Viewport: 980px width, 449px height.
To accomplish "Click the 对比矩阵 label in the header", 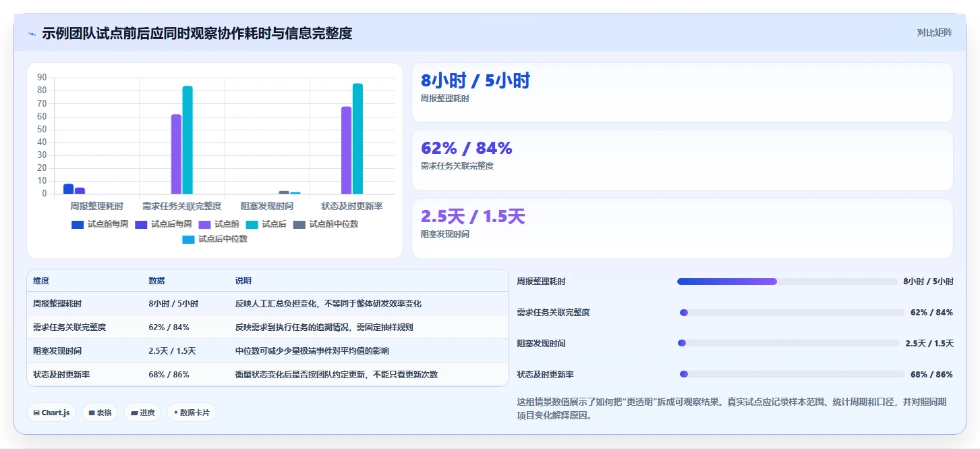I will [x=934, y=32].
